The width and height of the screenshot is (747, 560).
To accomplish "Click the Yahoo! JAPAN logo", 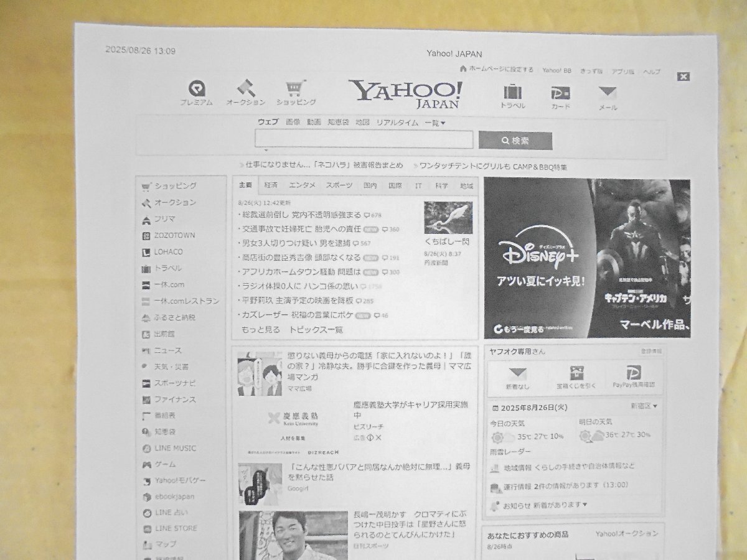I will [405, 94].
